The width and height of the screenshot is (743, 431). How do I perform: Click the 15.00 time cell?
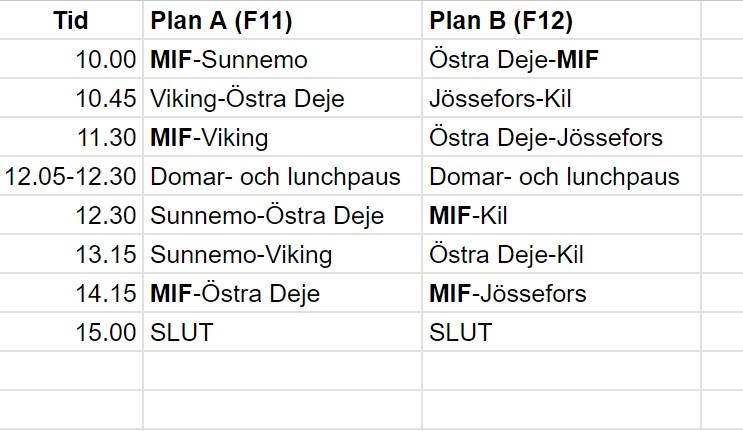(106, 332)
